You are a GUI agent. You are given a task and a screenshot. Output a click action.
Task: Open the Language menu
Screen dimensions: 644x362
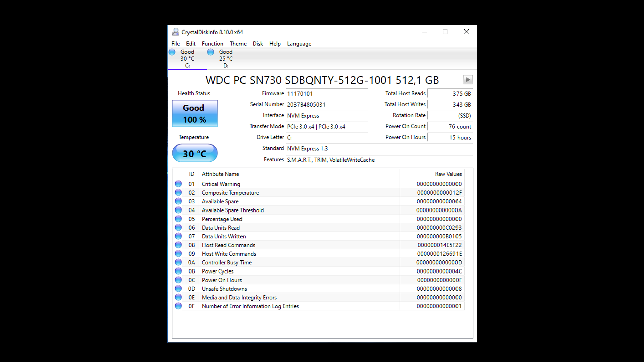[x=299, y=44]
